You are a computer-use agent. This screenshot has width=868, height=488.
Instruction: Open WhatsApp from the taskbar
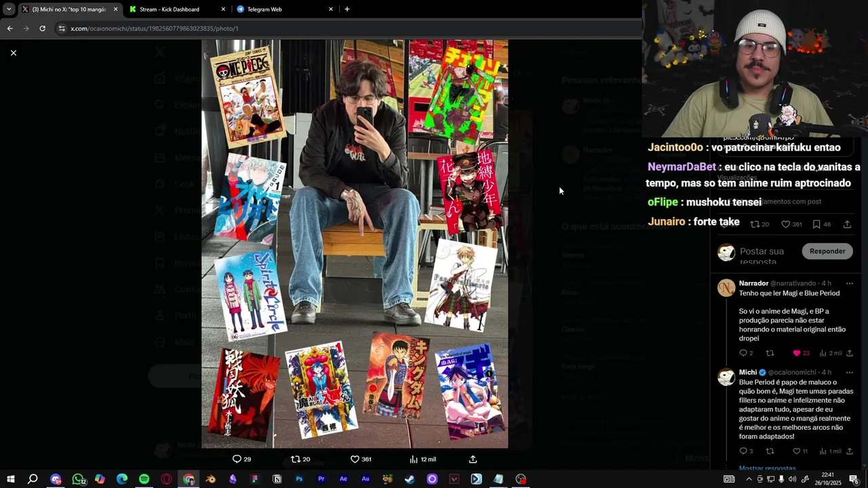tap(78, 479)
